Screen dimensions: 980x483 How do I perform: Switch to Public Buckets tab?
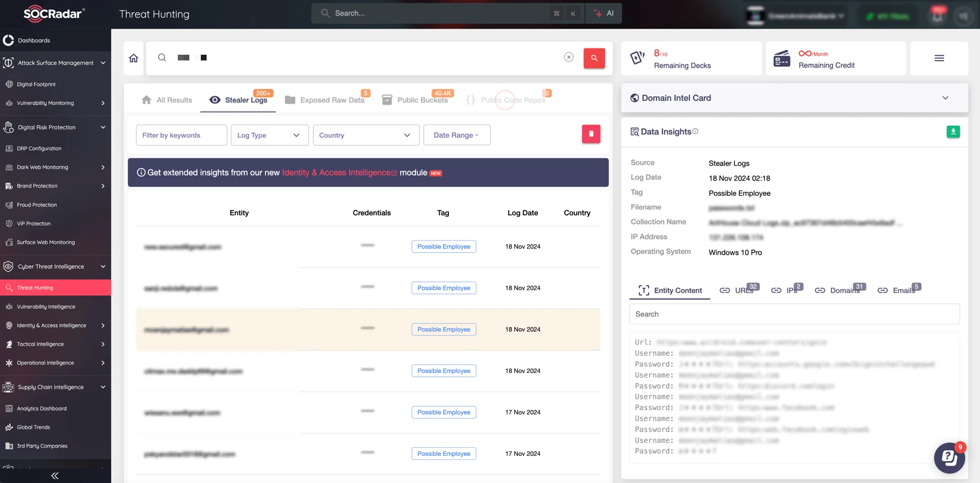[415, 100]
